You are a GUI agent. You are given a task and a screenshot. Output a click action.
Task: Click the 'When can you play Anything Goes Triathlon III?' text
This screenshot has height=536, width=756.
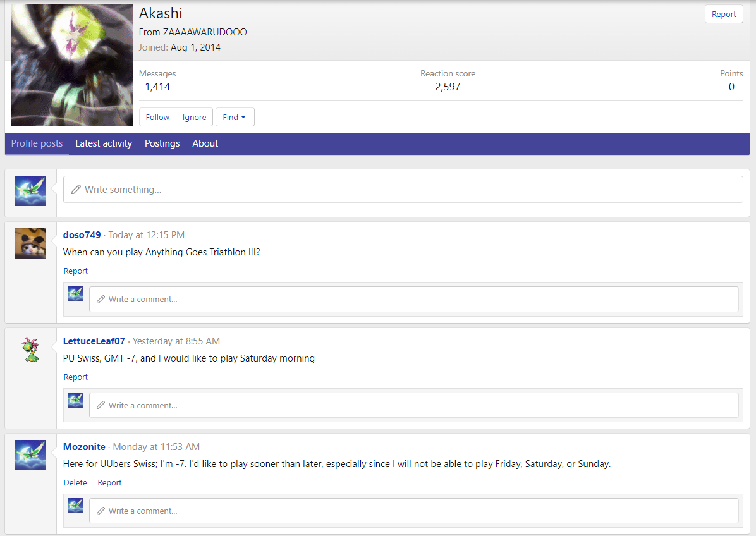point(162,252)
